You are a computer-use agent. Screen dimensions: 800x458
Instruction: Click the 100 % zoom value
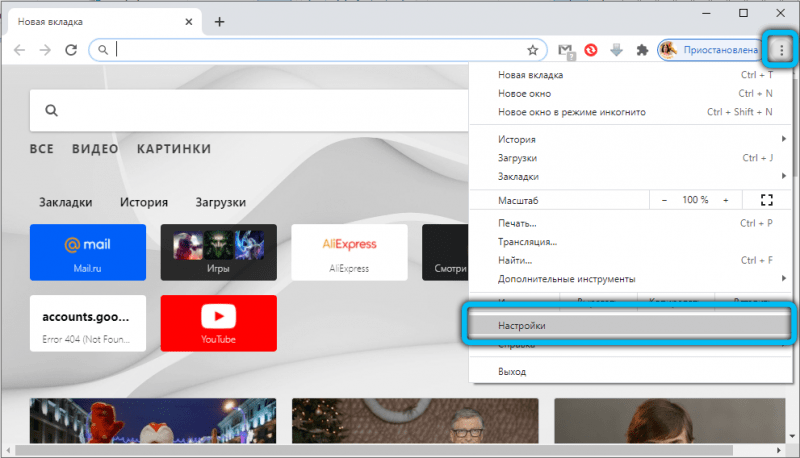(695, 200)
